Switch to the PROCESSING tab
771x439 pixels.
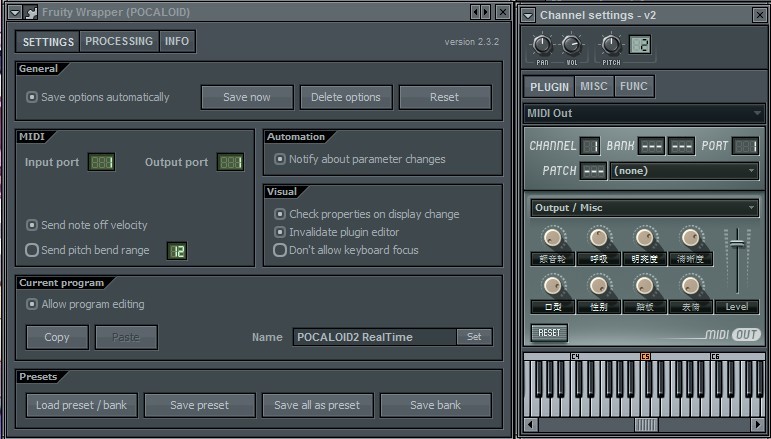119,41
